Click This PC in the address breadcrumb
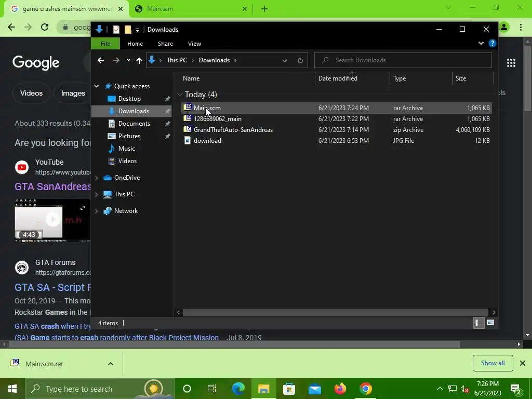This screenshot has width=532, height=399. click(177, 60)
